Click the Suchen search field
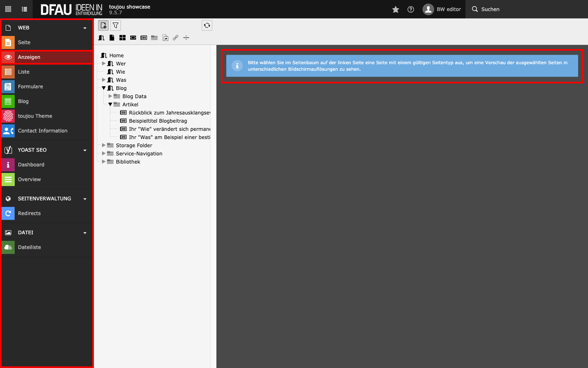The image size is (588, 368). (490, 9)
